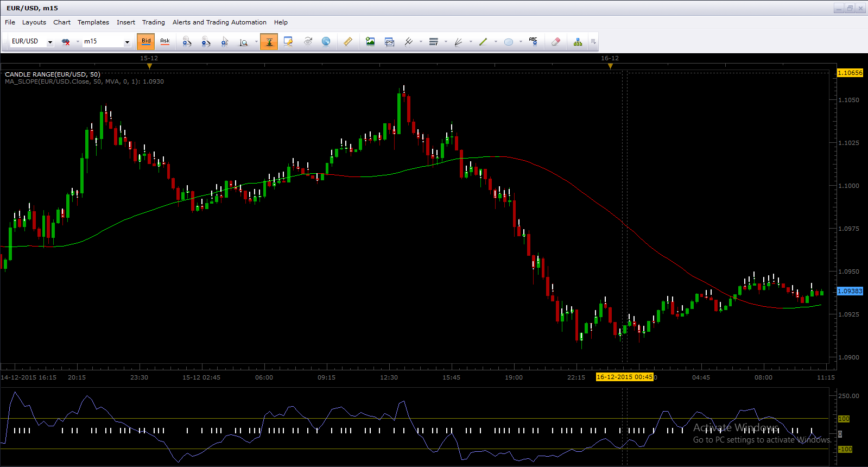Click the yellow 1.10656 price label
This screenshot has width=868, height=467.
(850, 73)
